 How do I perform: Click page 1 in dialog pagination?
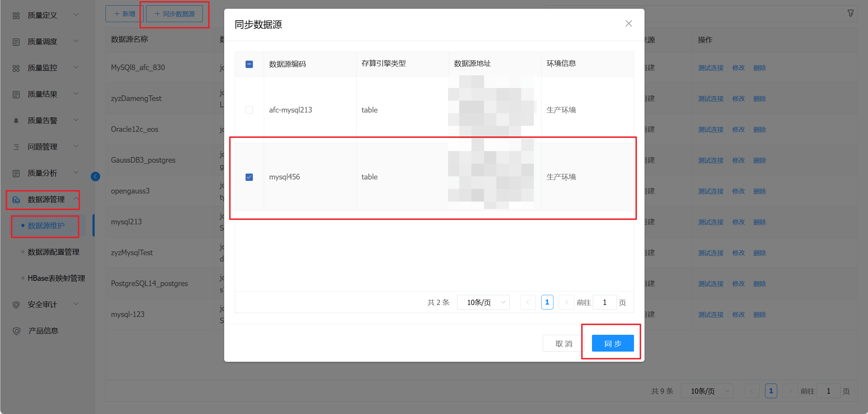click(547, 302)
